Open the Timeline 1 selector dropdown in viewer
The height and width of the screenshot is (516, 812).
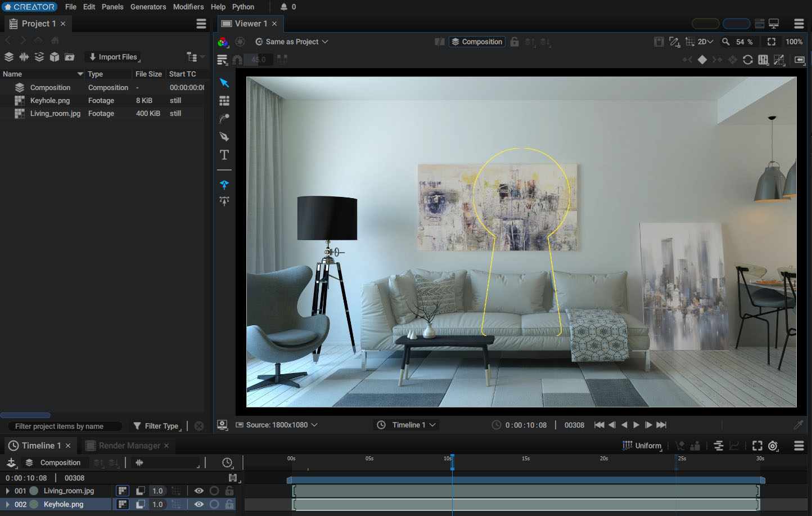click(406, 425)
